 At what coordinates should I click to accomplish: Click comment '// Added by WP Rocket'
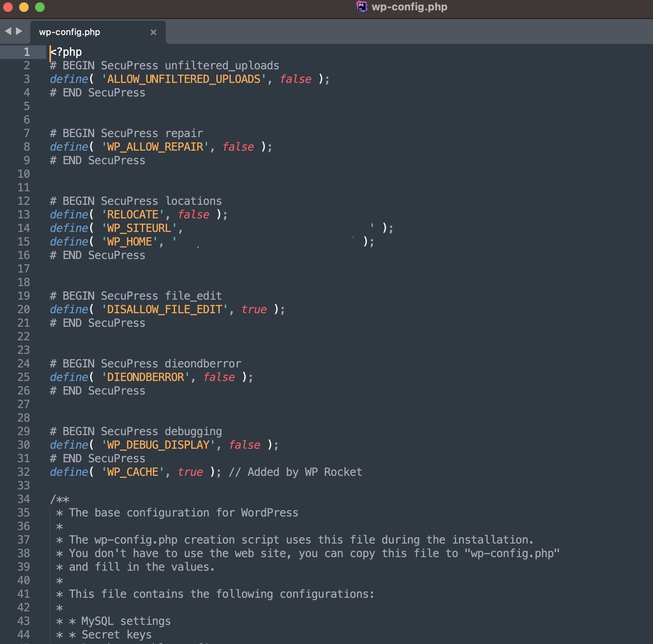[295, 472]
